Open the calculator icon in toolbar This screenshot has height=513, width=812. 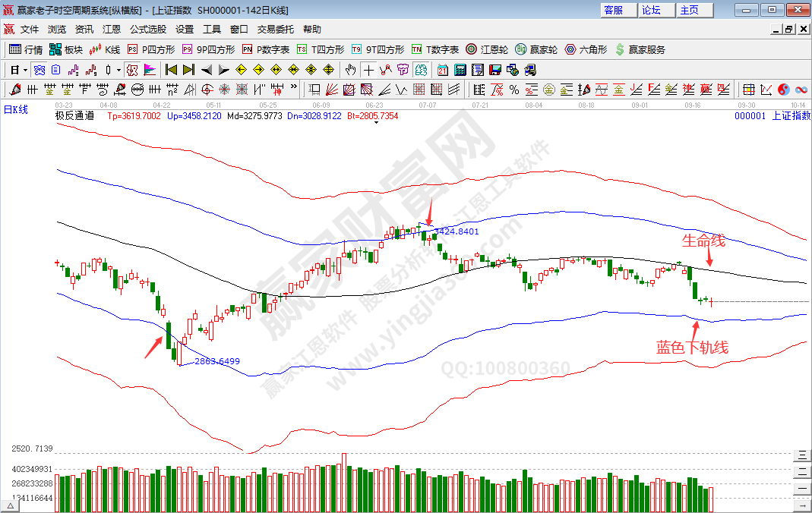coord(460,70)
